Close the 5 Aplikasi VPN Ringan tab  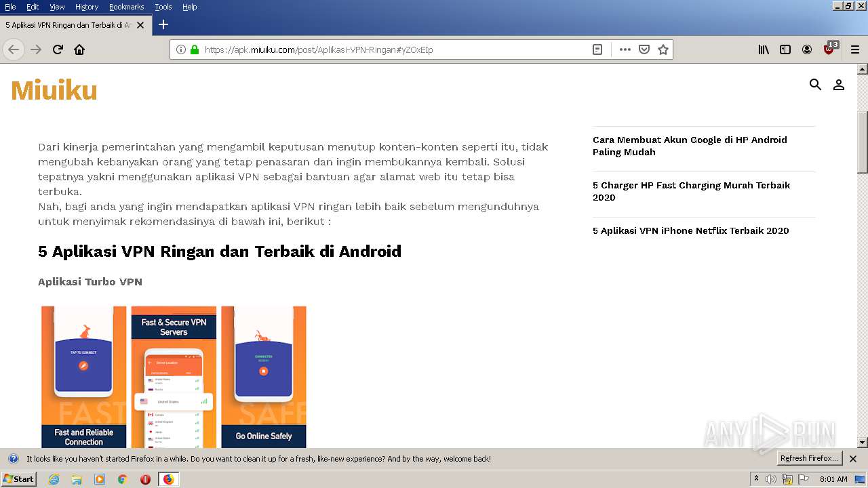[140, 25]
